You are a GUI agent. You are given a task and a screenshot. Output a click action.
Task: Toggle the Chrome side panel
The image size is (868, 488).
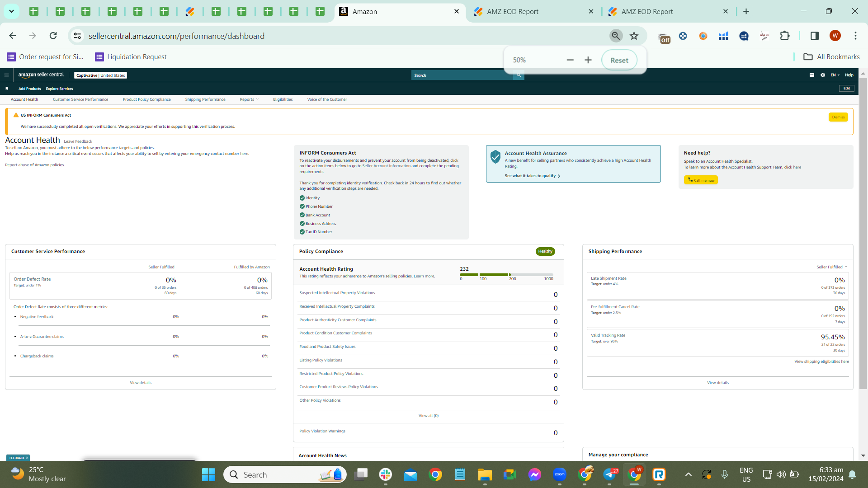point(815,36)
